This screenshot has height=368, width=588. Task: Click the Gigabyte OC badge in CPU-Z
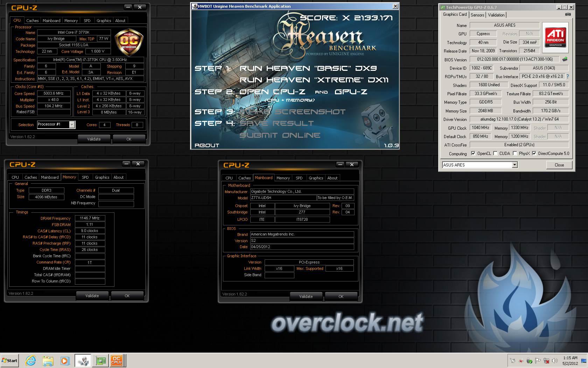[x=128, y=42]
